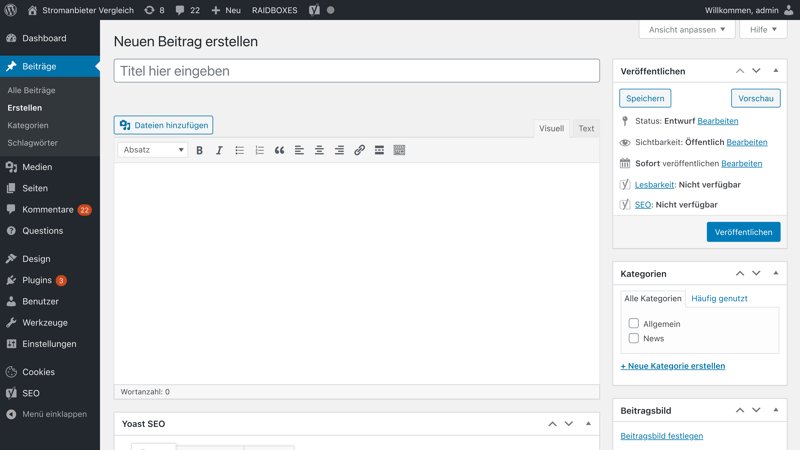
Task: Open the Plugins menu in the sidebar
Action: tap(37, 280)
